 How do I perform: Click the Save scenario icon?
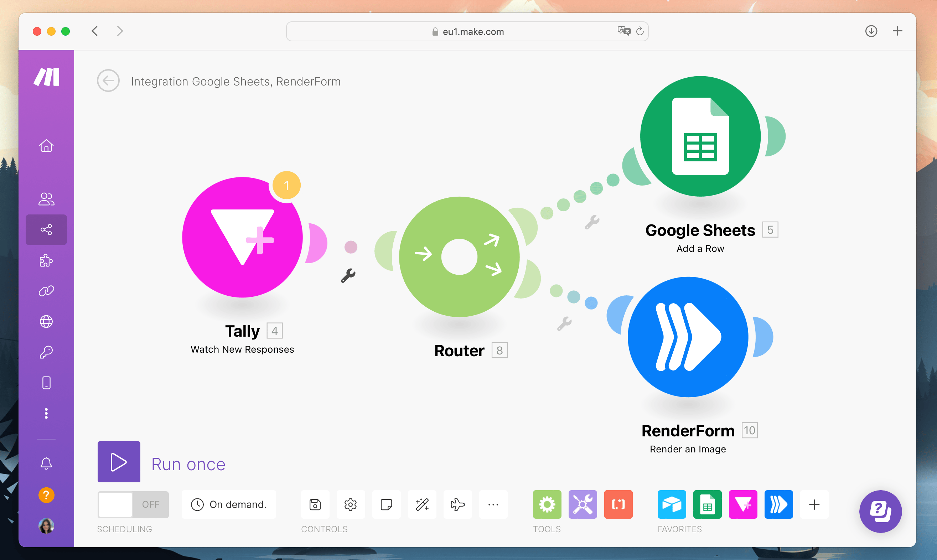click(x=315, y=504)
